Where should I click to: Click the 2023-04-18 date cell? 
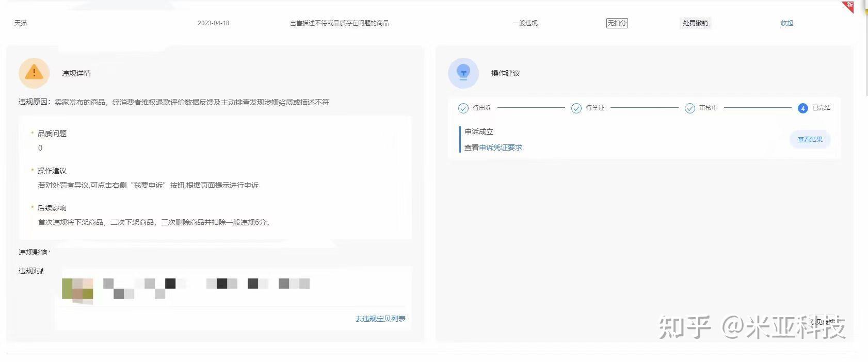tap(213, 23)
